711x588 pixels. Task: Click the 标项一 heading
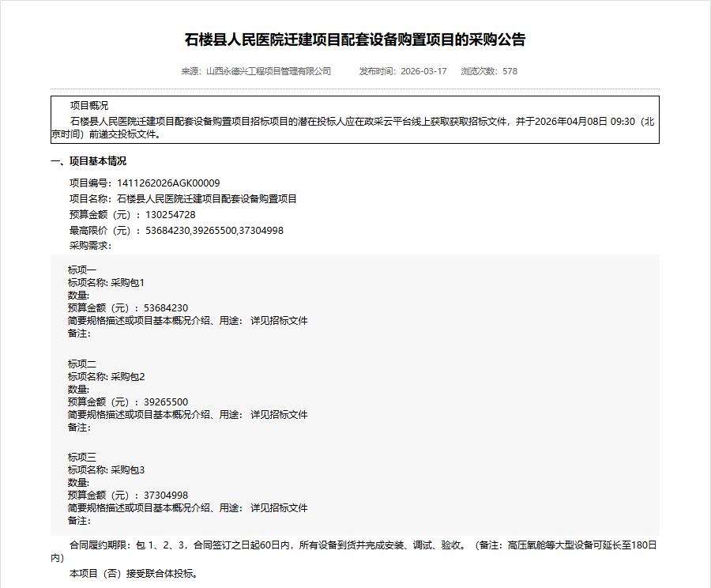[x=82, y=270]
